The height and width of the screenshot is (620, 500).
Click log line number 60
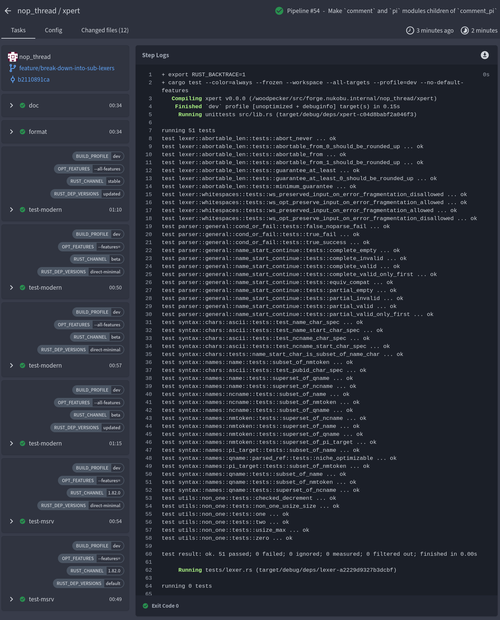click(149, 554)
